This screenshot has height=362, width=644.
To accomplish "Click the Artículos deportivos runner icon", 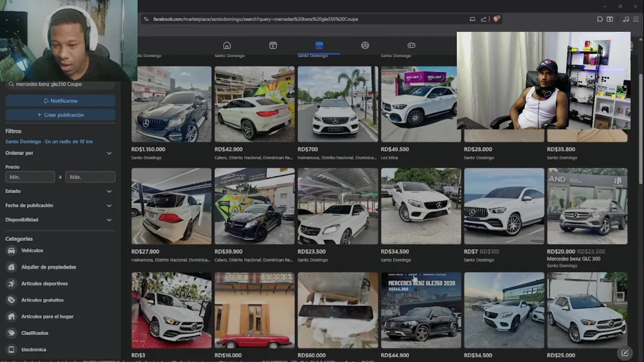I will tap(12, 284).
